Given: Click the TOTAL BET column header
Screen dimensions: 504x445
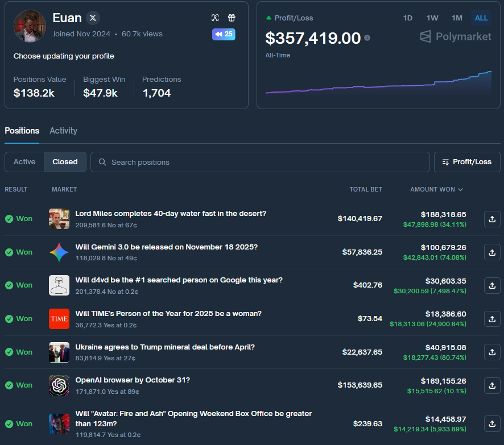Looking at the screenshot, I should coord(366,189).
